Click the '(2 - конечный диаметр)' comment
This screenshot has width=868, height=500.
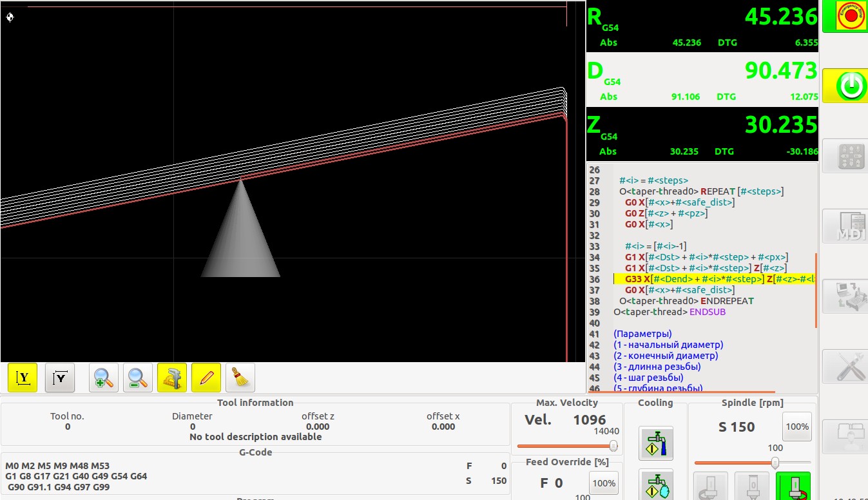(666, 356)
